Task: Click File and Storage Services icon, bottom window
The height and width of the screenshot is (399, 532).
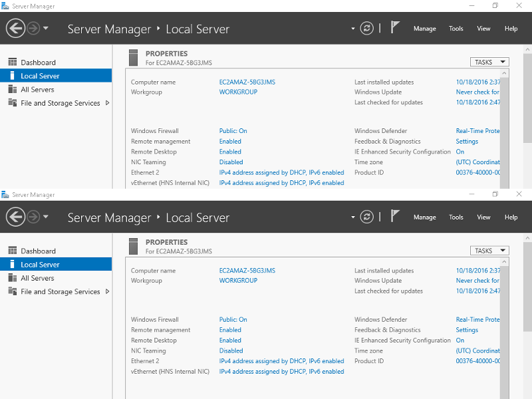Action: pos(13,291)
